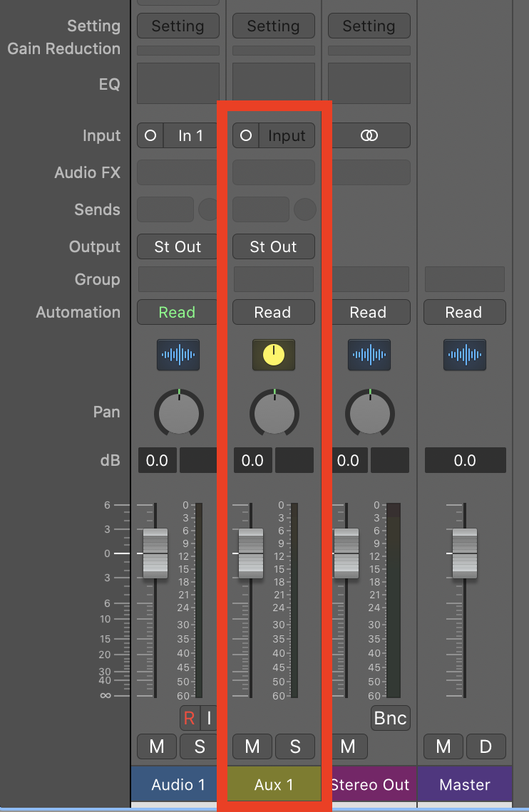Click the stereo format icon on Stereo Out

[x=369, y=135]
